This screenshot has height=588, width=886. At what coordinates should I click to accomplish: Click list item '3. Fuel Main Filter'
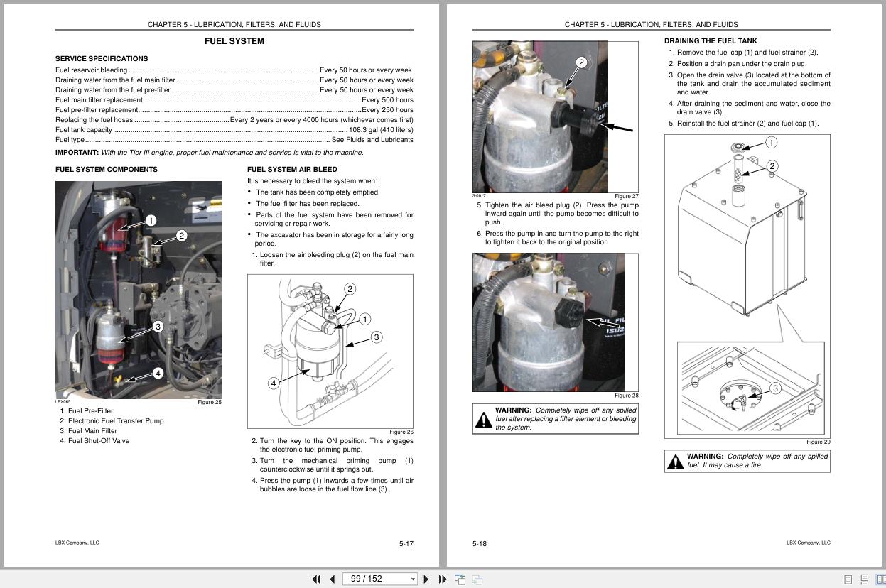(89, 431)
